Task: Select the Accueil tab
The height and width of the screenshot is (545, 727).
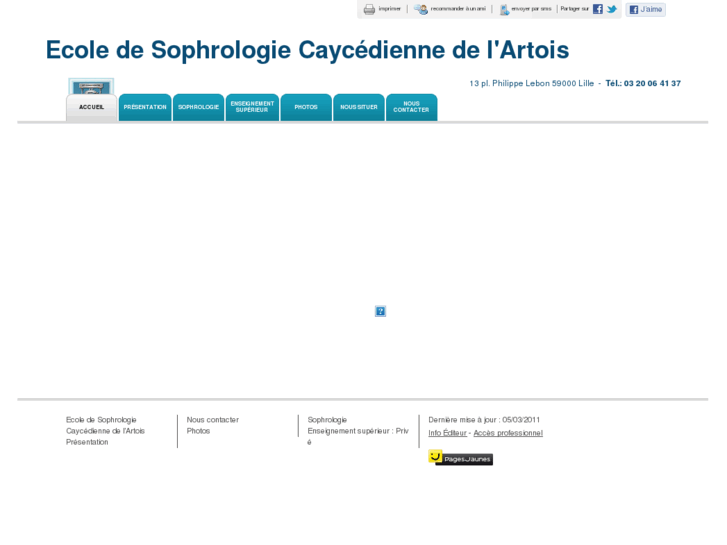Action: (91, 108)
